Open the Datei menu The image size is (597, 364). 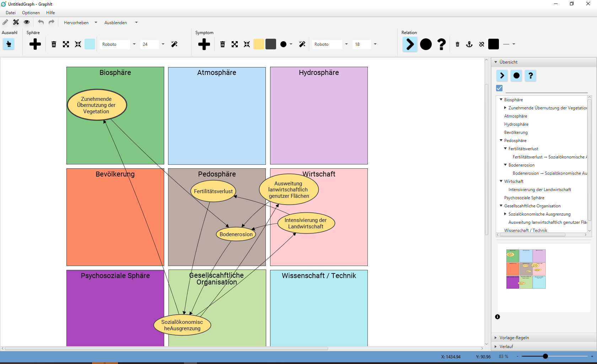(x=11, y=13)
